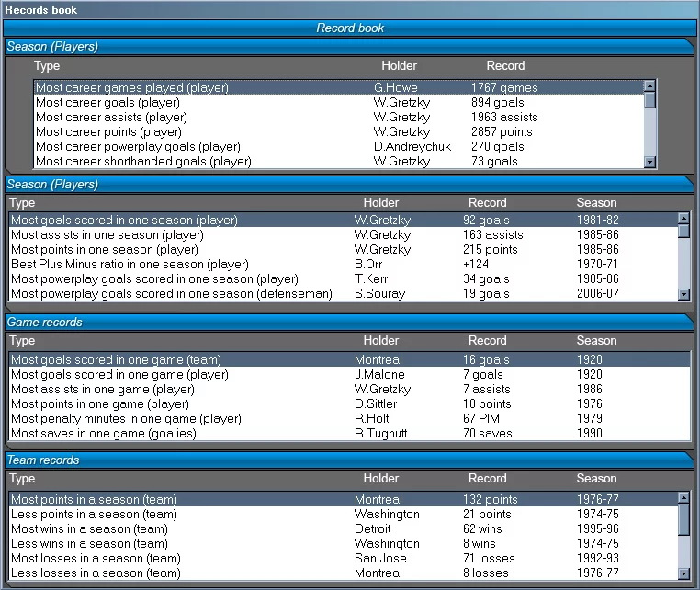Click scroll up arrow in season player records list
Screen dimensions: 700x590
coord(683,219)
